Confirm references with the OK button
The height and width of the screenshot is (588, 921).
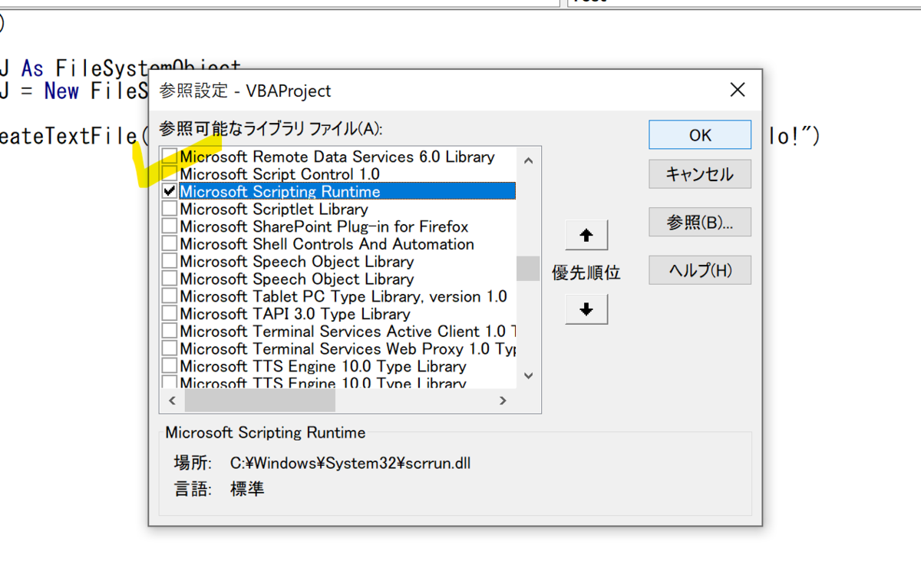(x=699, y=134)
